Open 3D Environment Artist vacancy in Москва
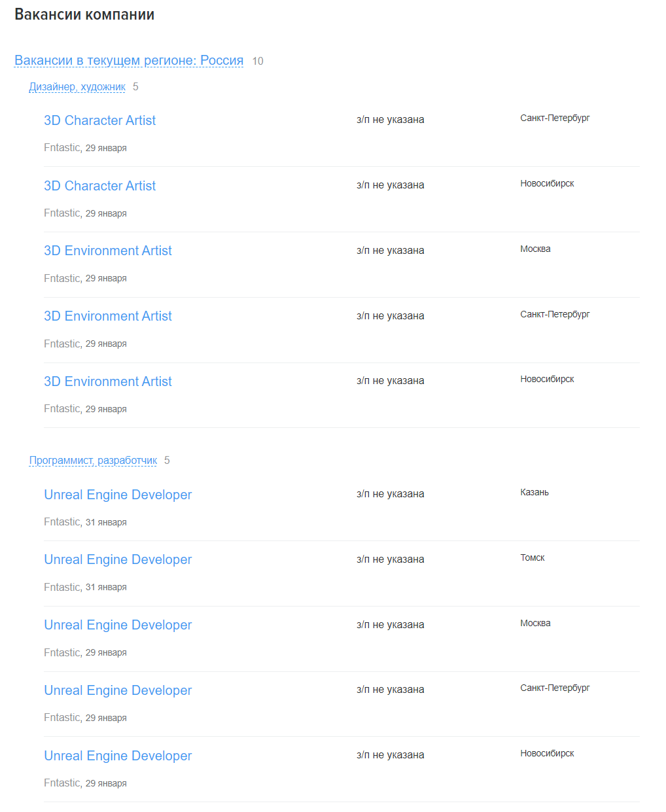The image size is (666, 812). click(x=108, y=251)
